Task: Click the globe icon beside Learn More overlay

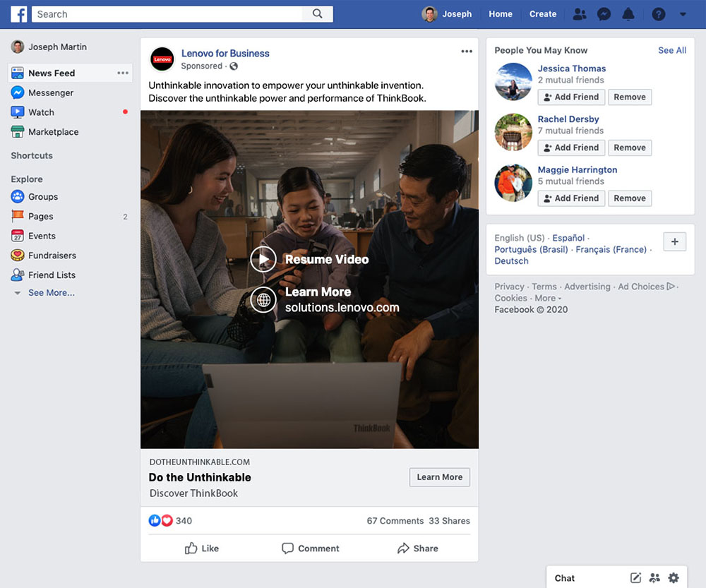Action: (263, 299)
